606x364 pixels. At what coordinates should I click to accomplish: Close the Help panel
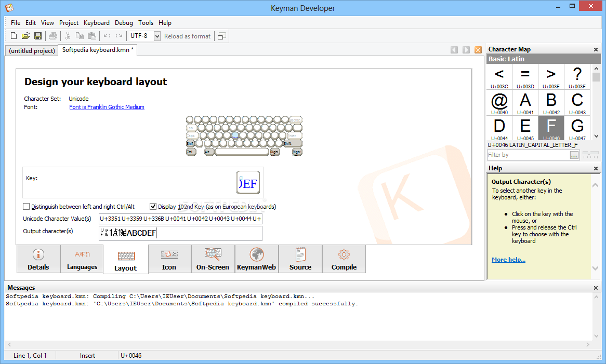(596, 168)
